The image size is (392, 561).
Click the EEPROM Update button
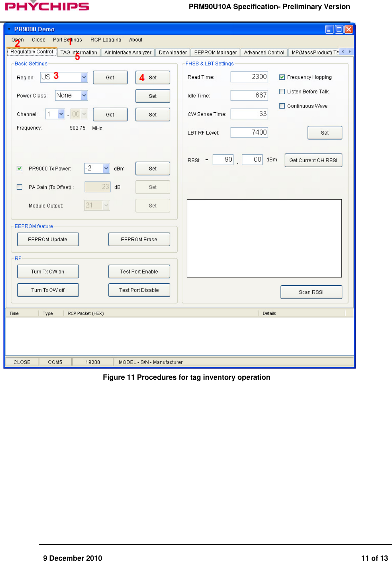click(48, 240)
